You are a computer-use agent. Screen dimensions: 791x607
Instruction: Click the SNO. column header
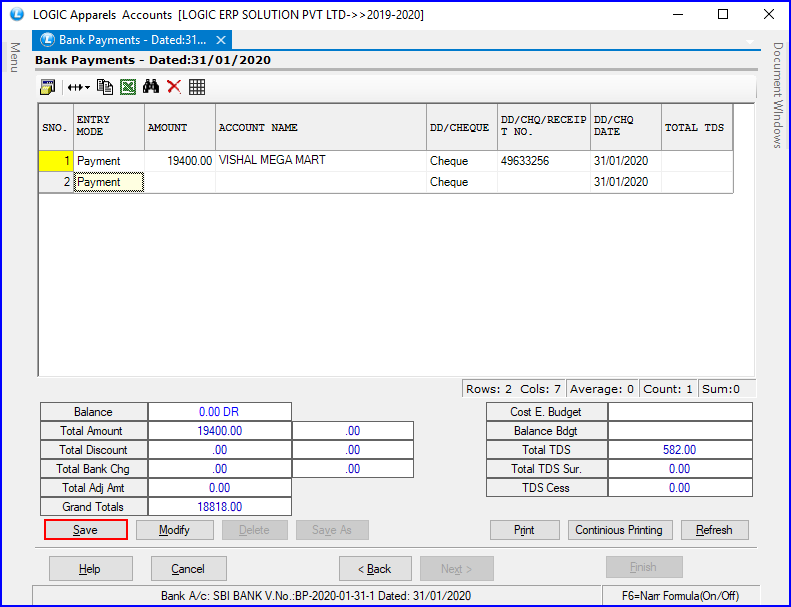pos(56,127)
